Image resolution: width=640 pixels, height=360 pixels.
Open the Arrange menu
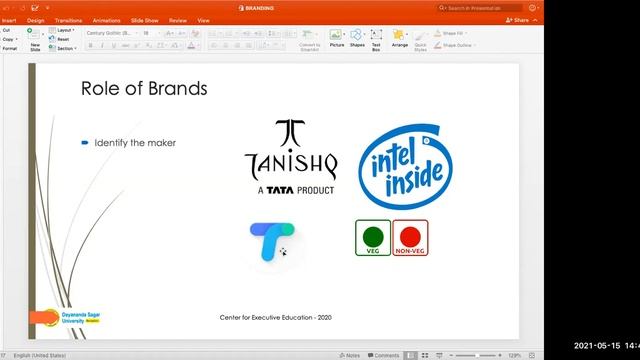(400, 39)
